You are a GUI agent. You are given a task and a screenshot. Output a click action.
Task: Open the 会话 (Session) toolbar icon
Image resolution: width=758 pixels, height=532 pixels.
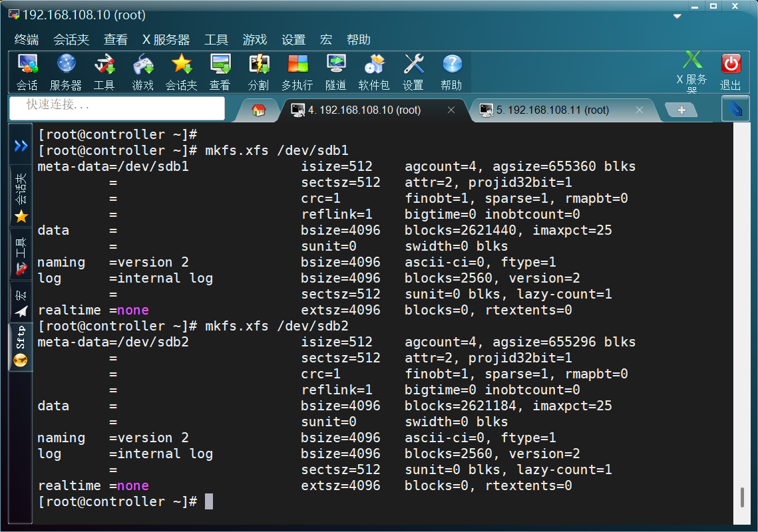click(27, 72)
